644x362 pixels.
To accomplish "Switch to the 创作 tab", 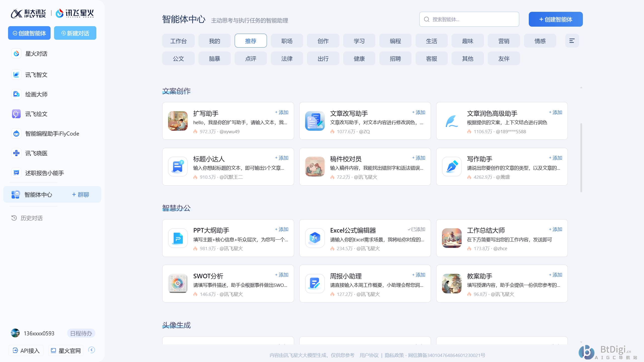I will 323,41.
